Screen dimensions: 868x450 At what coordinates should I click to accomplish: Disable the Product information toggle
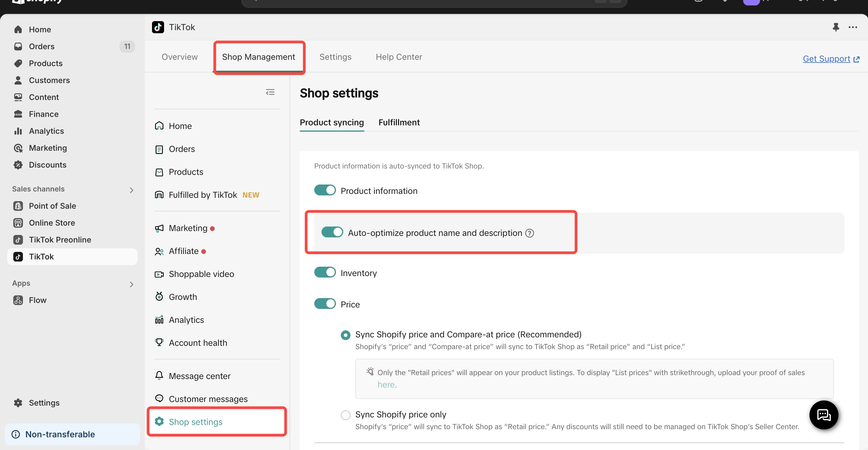tap(325, 190)
